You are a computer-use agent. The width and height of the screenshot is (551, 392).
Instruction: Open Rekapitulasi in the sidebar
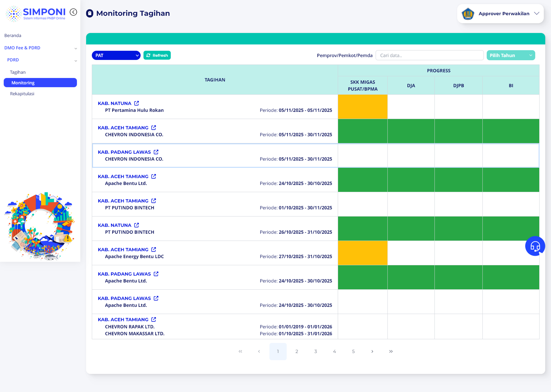pyautogui.click(x=22, y=94)
